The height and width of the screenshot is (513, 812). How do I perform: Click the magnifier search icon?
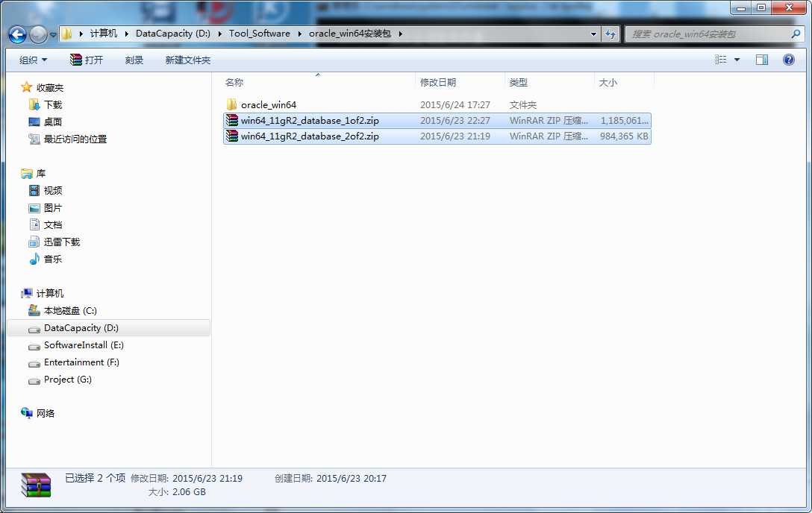[x=796, y=34]
